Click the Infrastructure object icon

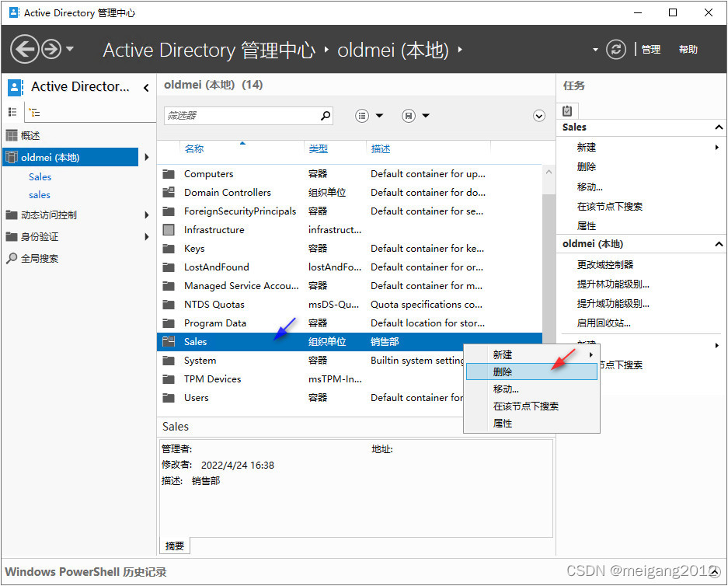click(169, 230)
